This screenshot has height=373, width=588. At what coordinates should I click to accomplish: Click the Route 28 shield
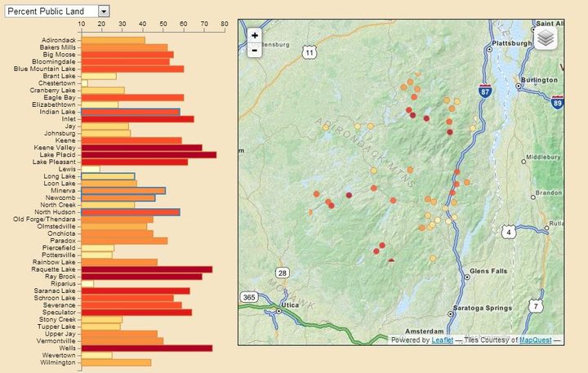(x=283, y=273)
